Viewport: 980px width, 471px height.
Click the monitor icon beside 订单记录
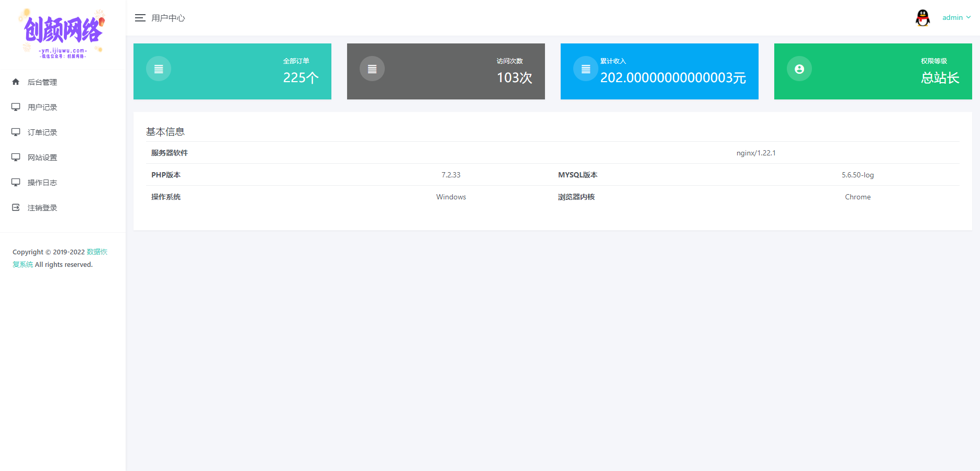pos(16,132)
